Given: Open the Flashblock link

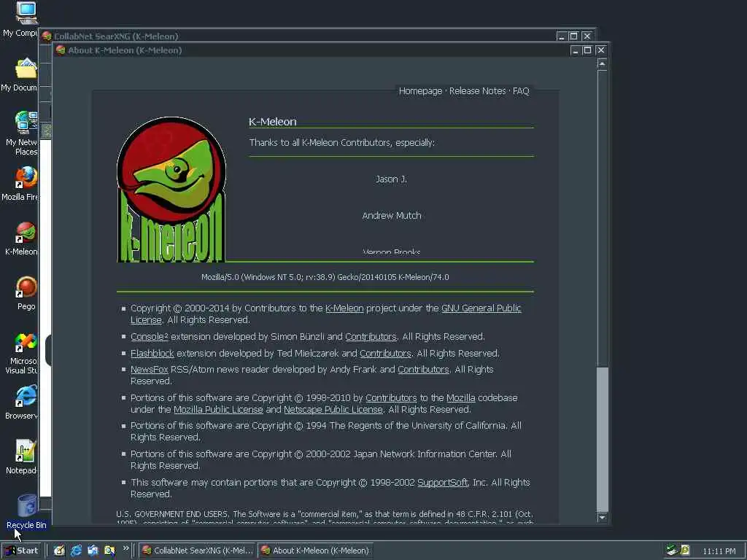Looking at the screenshot, I should 152,354.
